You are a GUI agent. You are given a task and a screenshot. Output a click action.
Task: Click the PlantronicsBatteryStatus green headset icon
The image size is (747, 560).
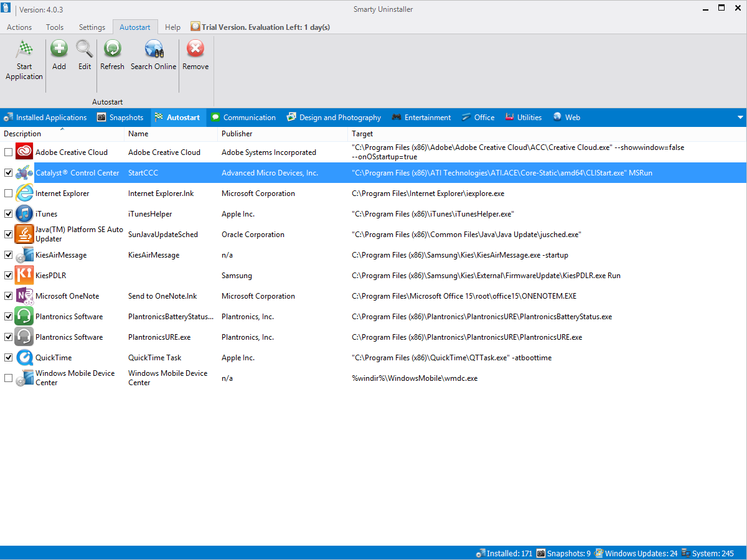point(24,317)
